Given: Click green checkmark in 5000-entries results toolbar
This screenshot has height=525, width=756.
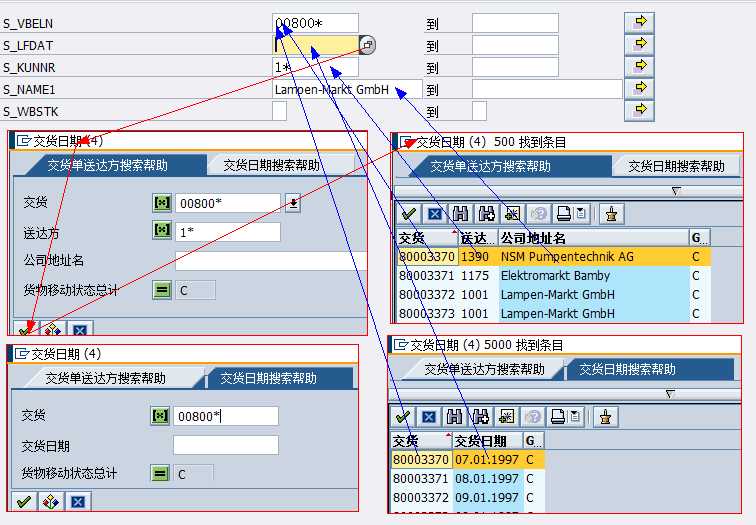Looking at the screenshot, I should (x=403, y=416).
